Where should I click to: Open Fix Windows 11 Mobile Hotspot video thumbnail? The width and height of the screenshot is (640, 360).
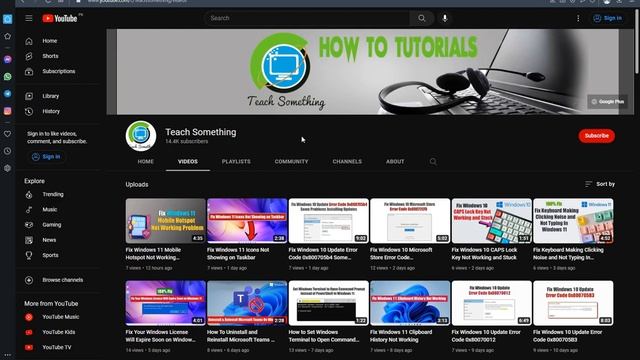coord(165,221)
